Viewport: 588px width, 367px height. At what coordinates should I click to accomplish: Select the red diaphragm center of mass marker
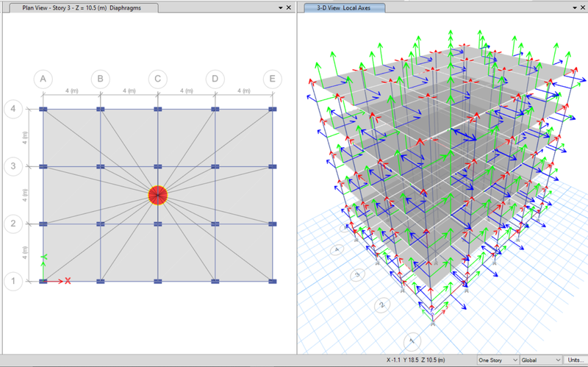click(158, 195)
